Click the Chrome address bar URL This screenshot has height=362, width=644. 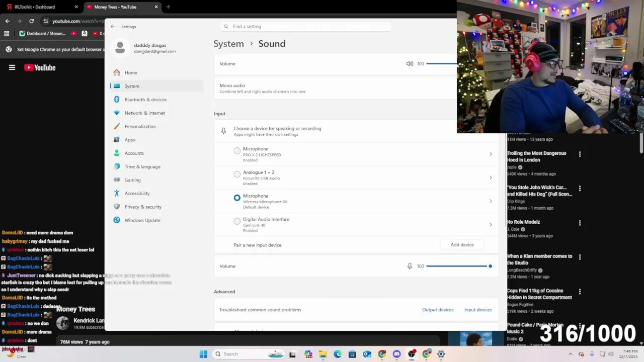[77, 21]
